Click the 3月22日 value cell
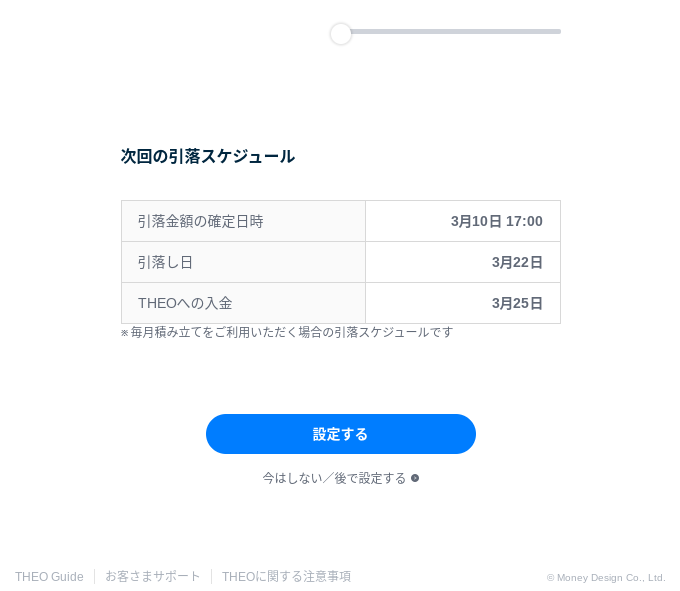The height and width of the screenshot is (591, 680). [463, 262]
